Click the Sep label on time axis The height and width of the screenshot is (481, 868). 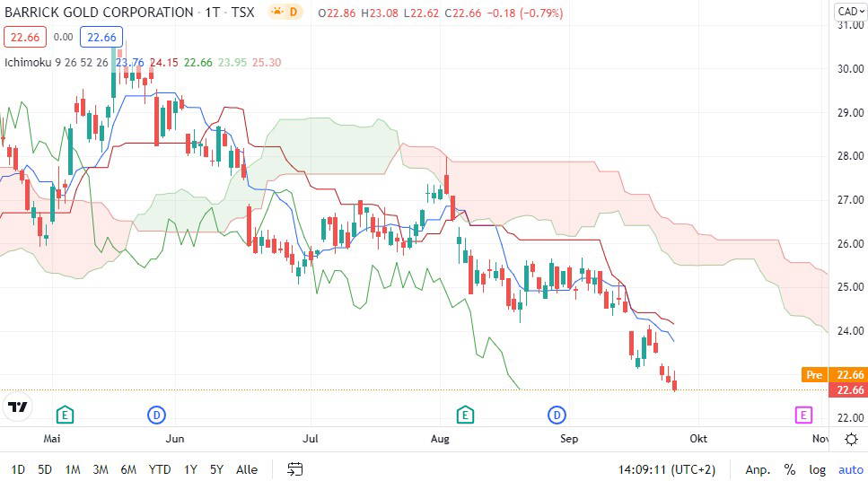pyautogui.click(x=569, y=439)
